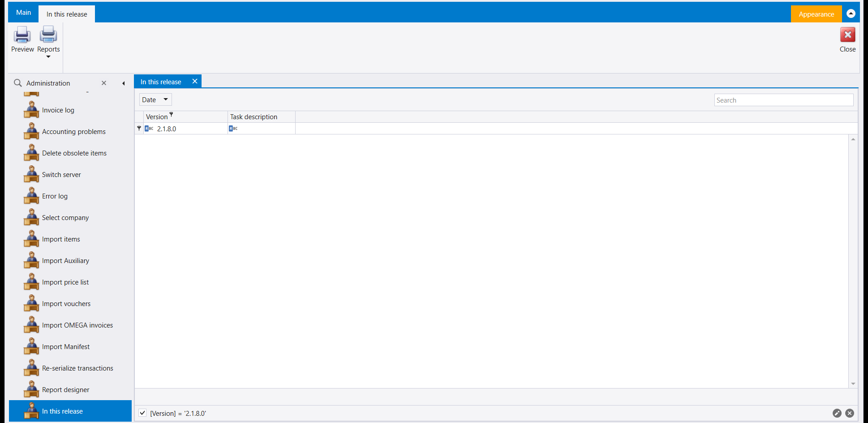Open the Reports printer dropdown
Image resolution: width=868 pixels, height=423 pixels.
pyautogui.click(x=48, y=42)
